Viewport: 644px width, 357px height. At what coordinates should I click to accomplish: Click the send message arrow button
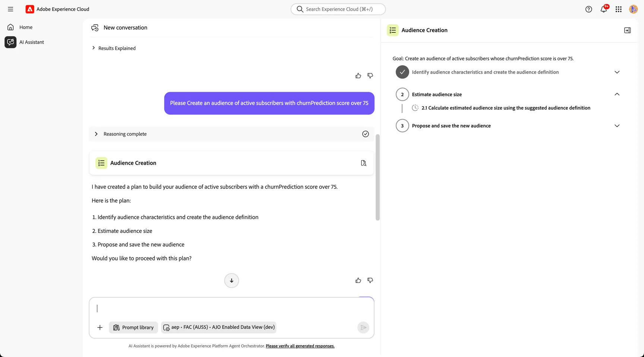point(363,328)
